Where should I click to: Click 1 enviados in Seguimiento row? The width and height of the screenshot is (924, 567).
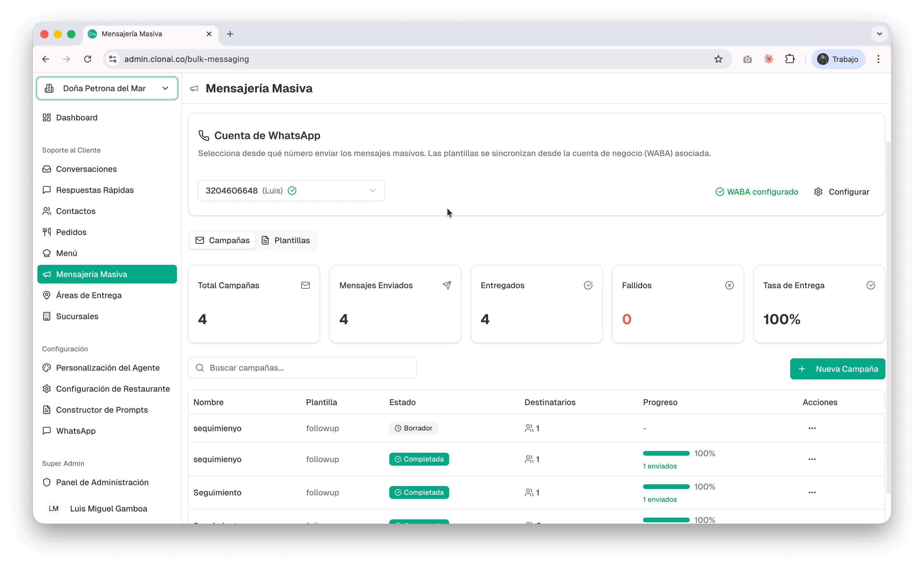pyautogui.click(x=660, y=499)
